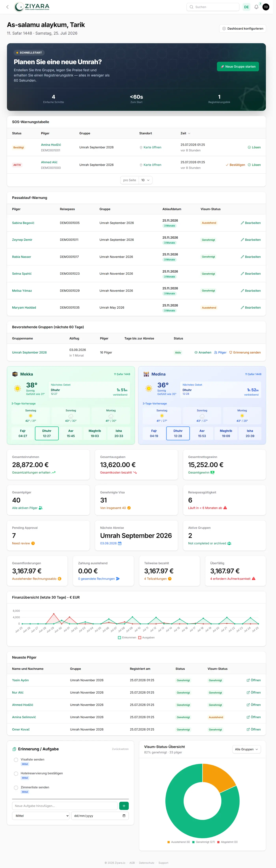Edit Rabia Nasser passport entry
The height and width of the screenshot is (868, 276).
[250, 257]
